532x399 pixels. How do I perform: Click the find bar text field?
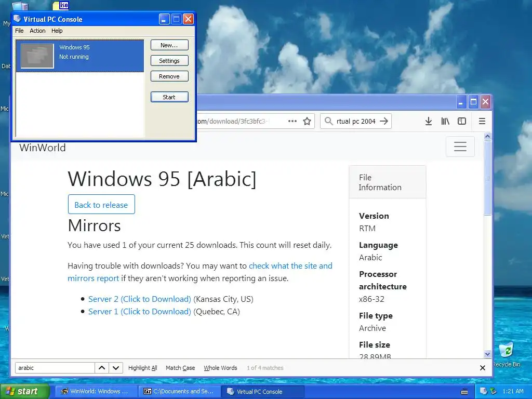(55, 368)
